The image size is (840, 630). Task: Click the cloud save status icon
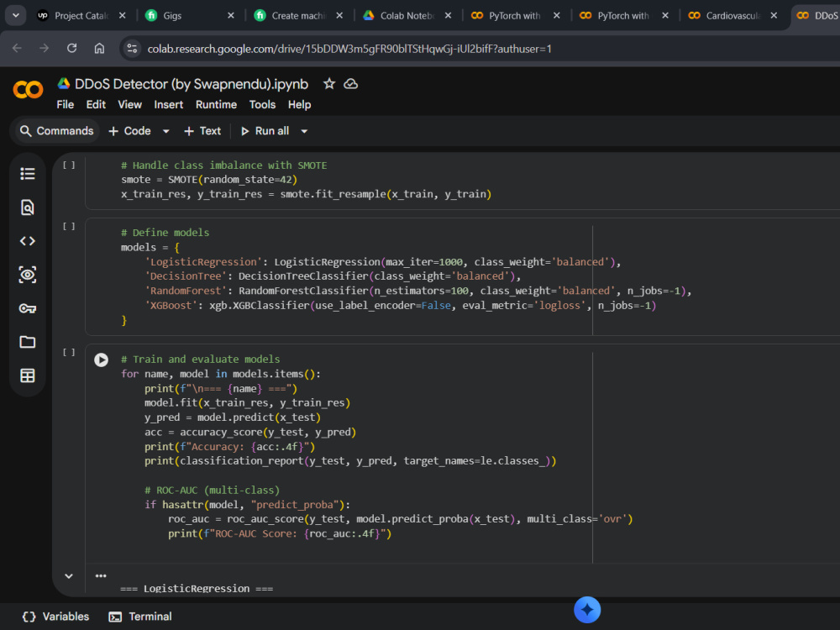click(351, 83)
